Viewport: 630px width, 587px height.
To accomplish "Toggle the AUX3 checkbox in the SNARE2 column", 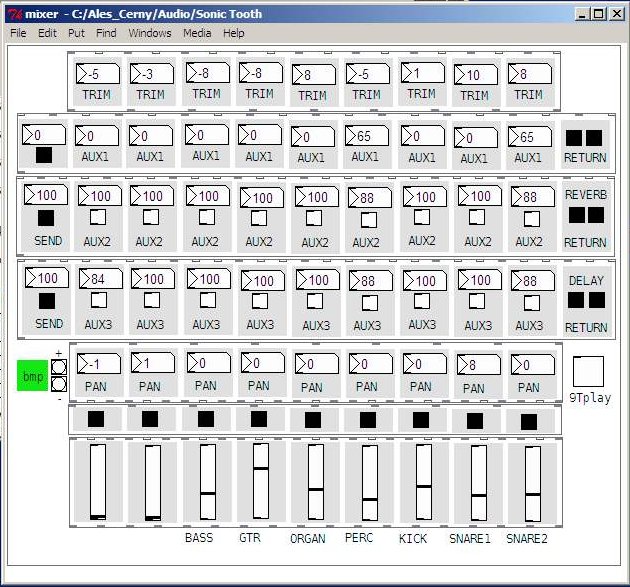I will pos(532,303).
